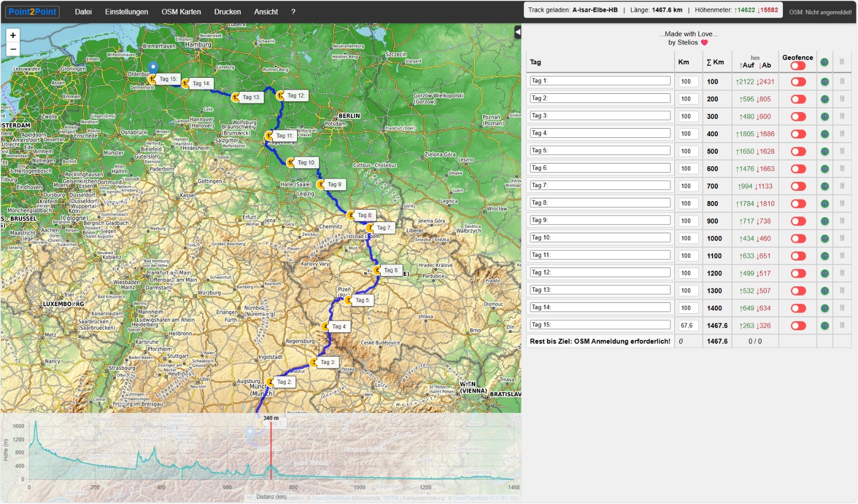Open the OSM Karten menu
858x504 pixels.
pos(181,12)
